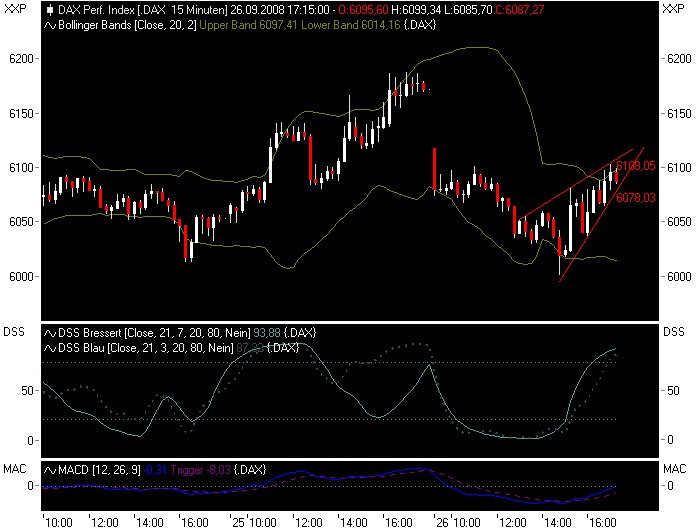Click the Trigger -8,03 value
Screen dimensions: 700x530
coord(200,470)
